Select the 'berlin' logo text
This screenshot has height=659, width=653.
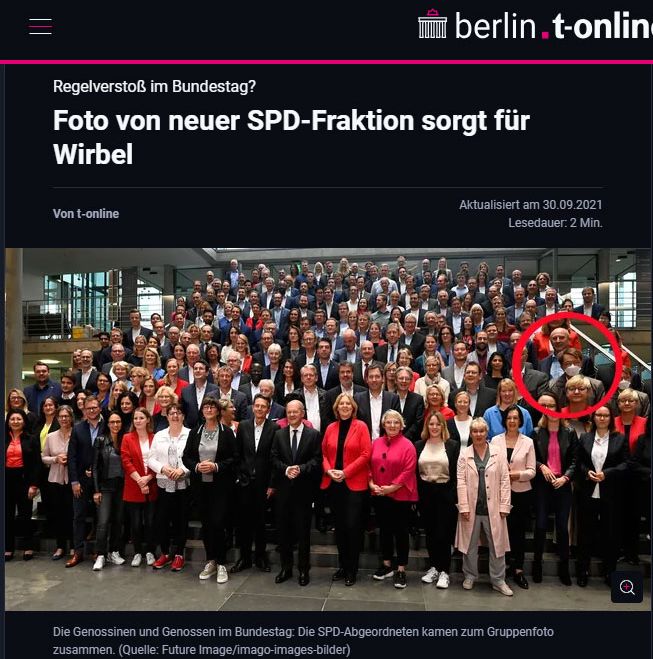495,26
